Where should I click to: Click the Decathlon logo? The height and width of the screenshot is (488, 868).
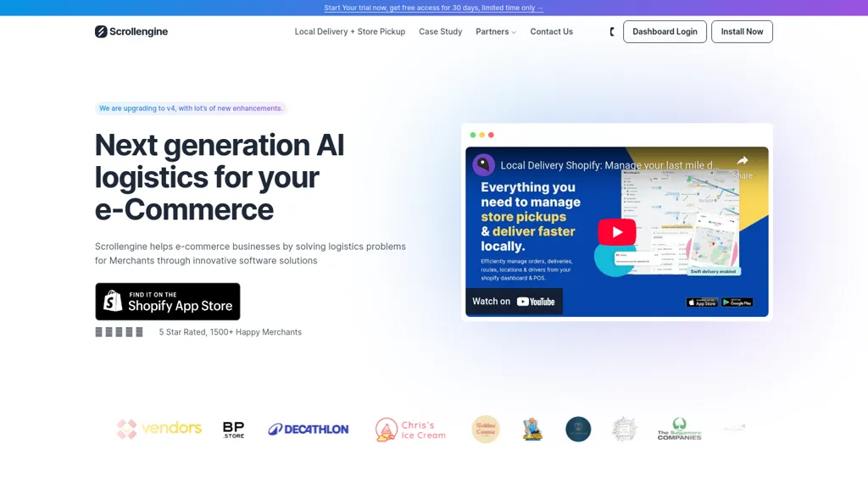pos(309,430)
